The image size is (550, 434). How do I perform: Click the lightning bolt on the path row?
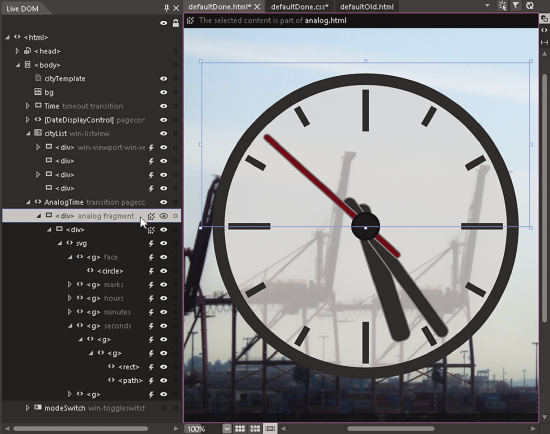pos(151,381)
